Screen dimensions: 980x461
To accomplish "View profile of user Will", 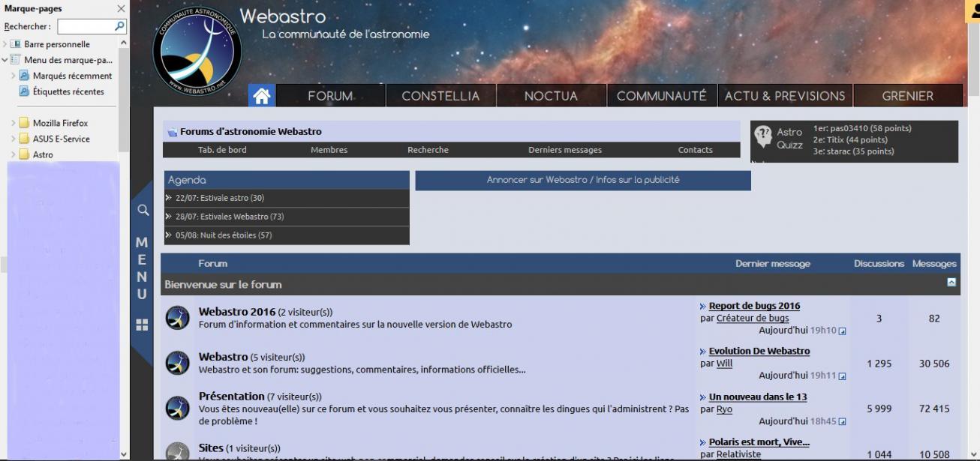I will point(724,363).
